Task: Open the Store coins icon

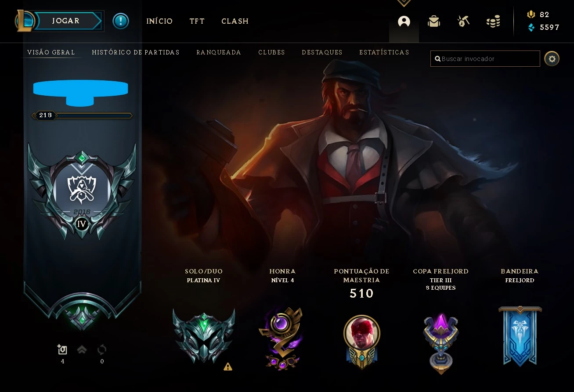Action: (x=493, y=22)
